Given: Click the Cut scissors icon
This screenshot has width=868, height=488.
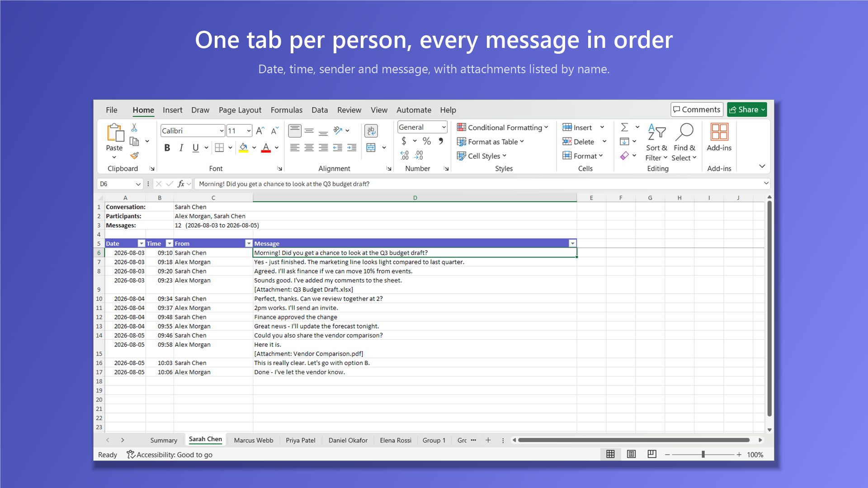Looking at the screenshot, I should [x=134, y=128].
